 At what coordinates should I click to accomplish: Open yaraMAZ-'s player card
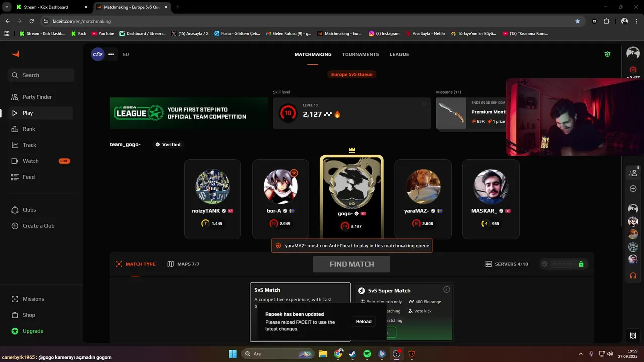tap(423, 199)
